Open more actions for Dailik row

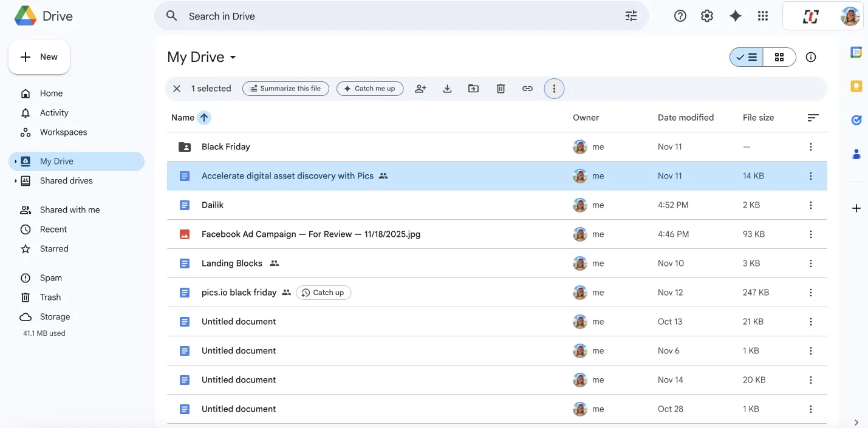(810, 205)
